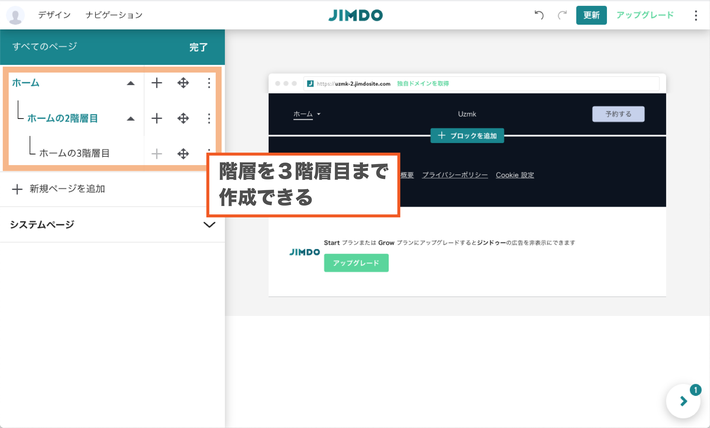Image resolution: width=710 pixels, height=428 pixels.
Task: Open the top bar three-dot menu
Action: [x=696, y=15]
